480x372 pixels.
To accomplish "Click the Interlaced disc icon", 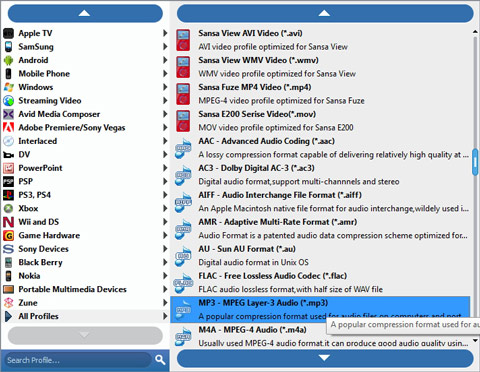I will pos(8,141).
